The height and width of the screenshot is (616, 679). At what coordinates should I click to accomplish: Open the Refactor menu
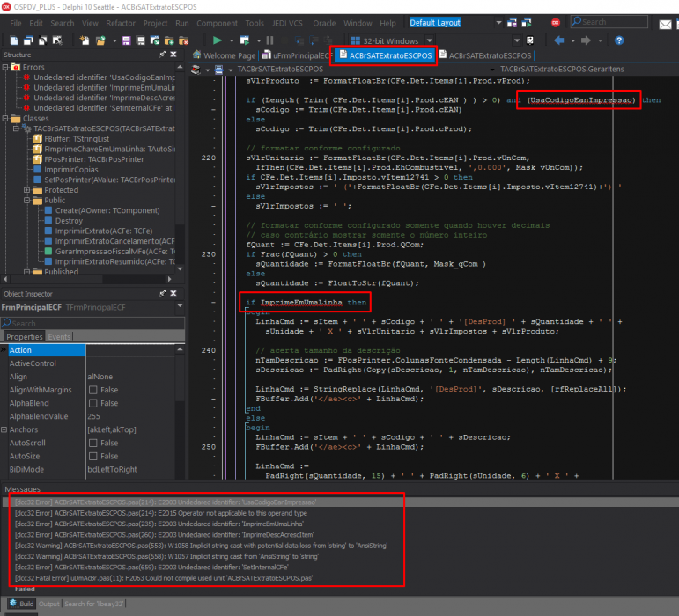point(121,24)
